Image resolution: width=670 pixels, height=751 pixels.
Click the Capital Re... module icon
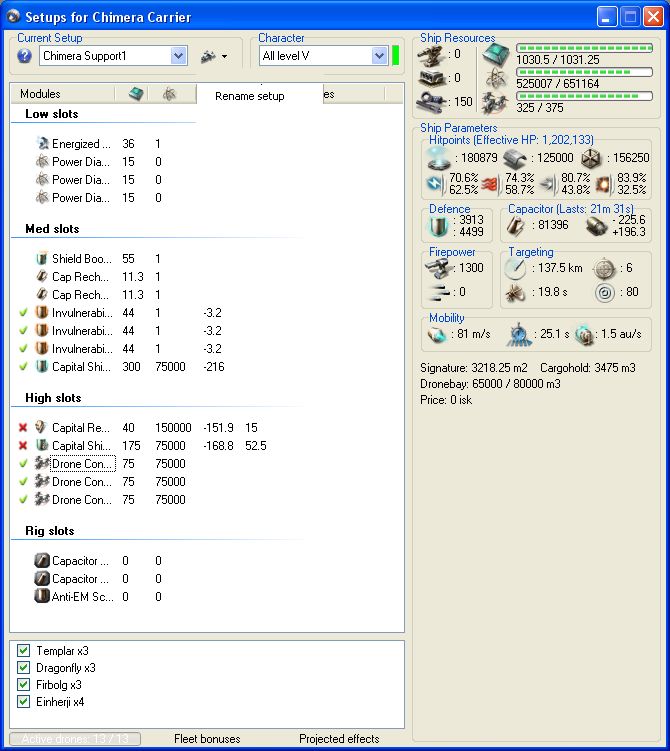[x=41, y=427]
